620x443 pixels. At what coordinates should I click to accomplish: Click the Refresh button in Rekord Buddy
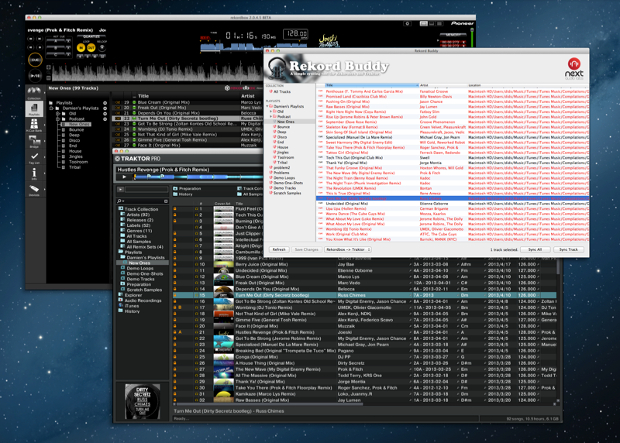[x=279, y=250]
